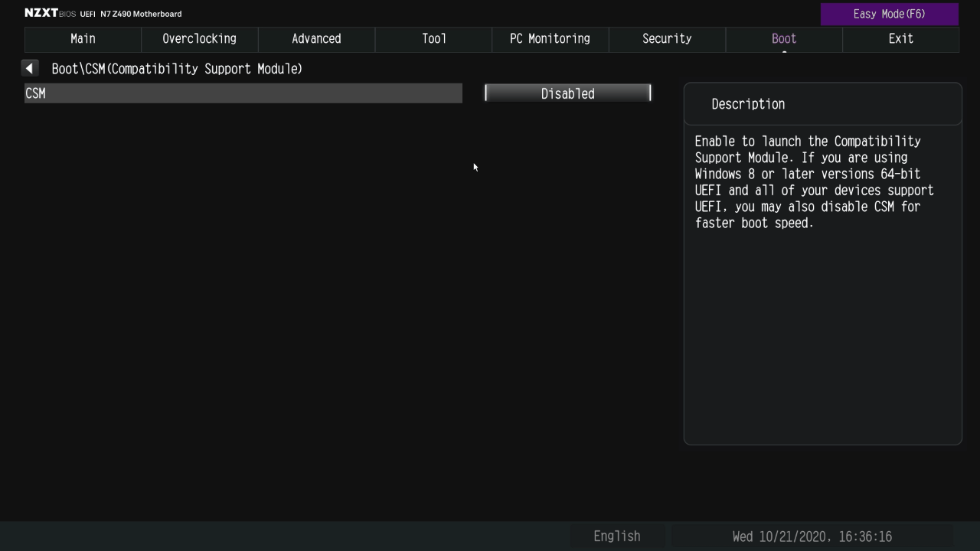Viewport: 980px width, 551px height.
Task: Open the CSM Disabled value dropdown
Action: click(x=567, y=93)
